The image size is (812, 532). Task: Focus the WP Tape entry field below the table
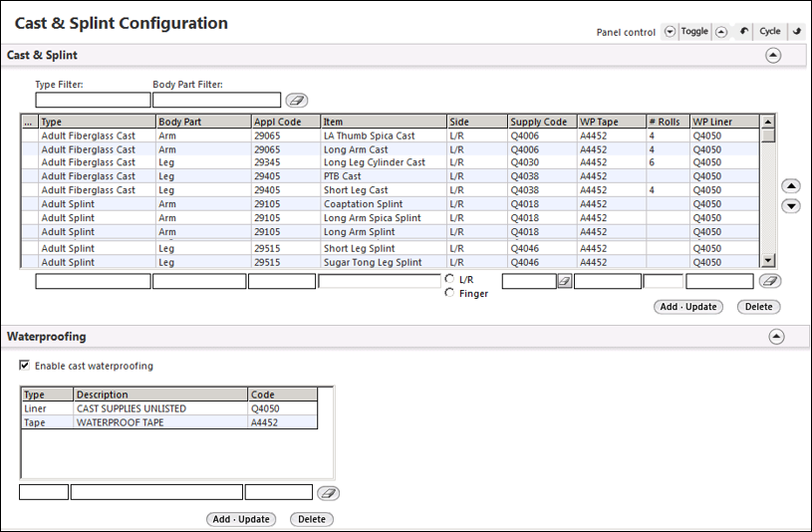pos(608,281)
